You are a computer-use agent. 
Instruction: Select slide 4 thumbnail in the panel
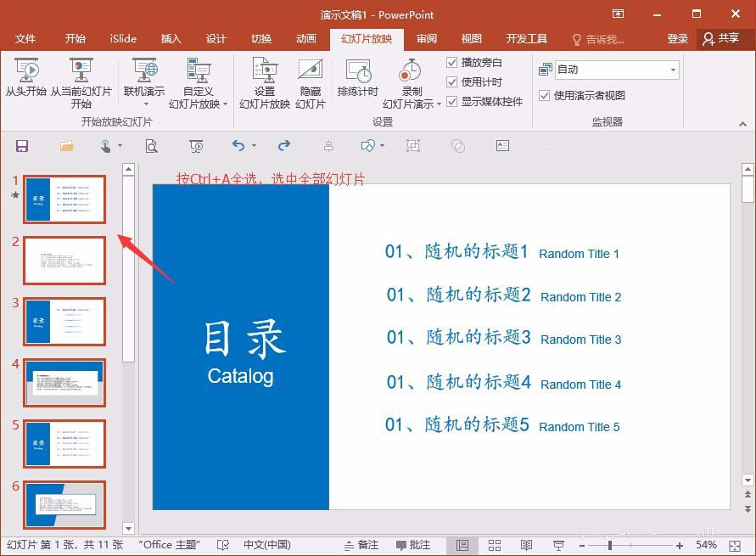[x=64, y=382]
